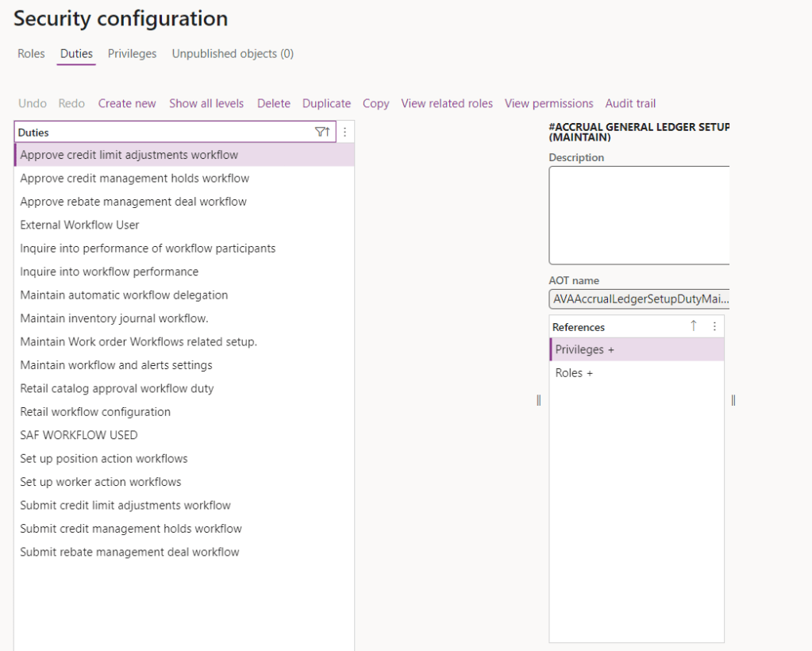Click into the Description text box
The image size is (812, 651).
pyautogui.click(x=639, y=214)
